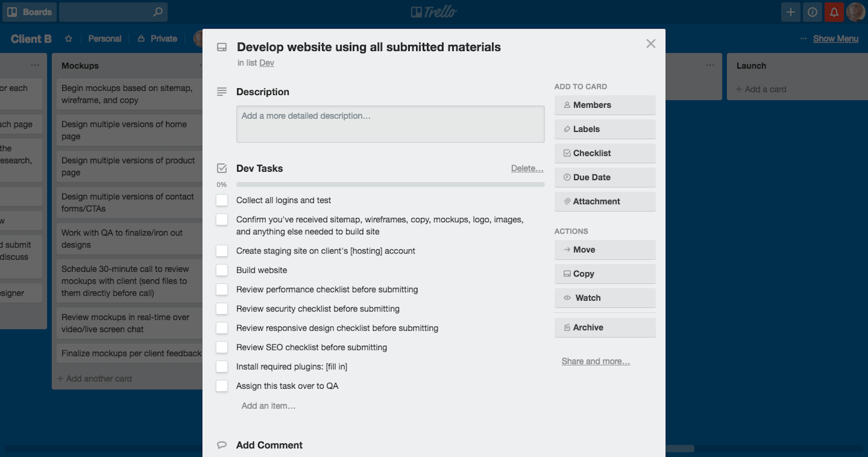Click the plus create icon
The height and width of the screenshot is (457, 868).
790,12
